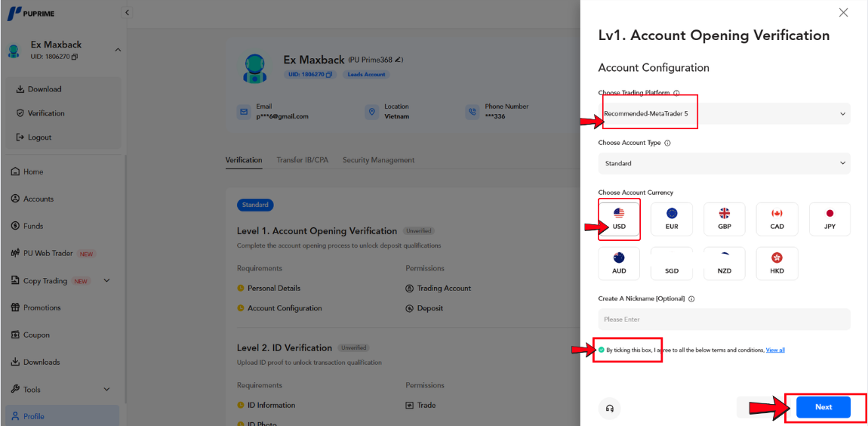
Task: Tick the terms and conditions checkbox
Action: point(602,350)
